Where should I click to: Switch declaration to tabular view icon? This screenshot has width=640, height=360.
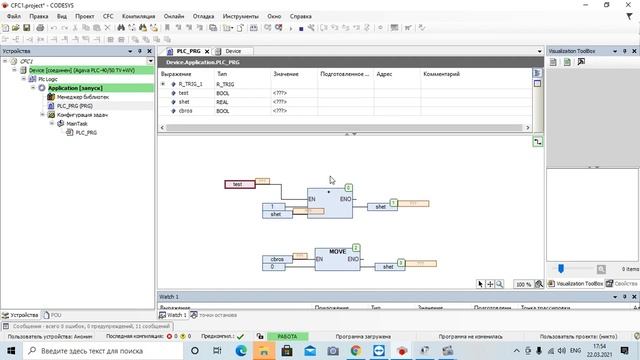click(538, 83)
